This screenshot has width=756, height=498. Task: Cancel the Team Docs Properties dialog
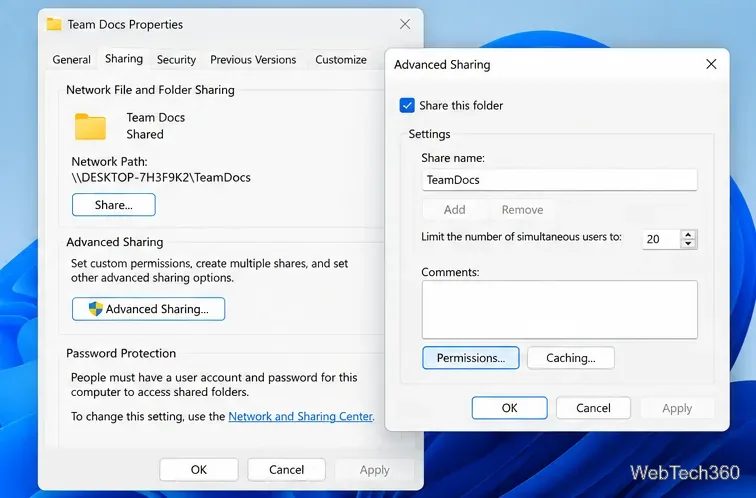coord(286,470)
